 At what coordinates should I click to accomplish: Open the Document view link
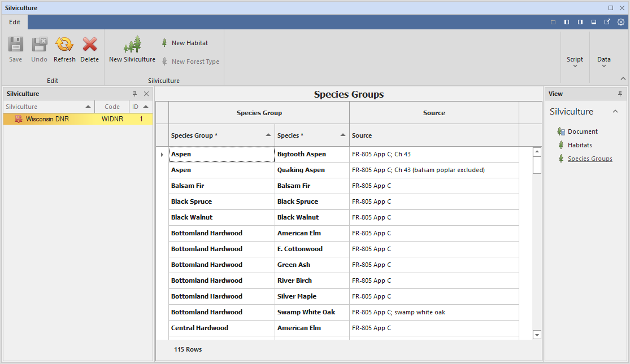583,131
